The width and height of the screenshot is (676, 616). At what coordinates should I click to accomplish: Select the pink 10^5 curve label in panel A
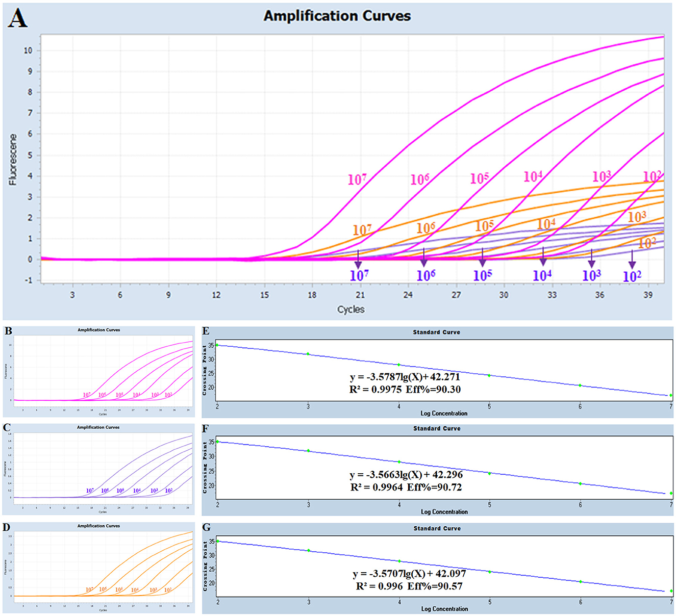coord(480,178)
